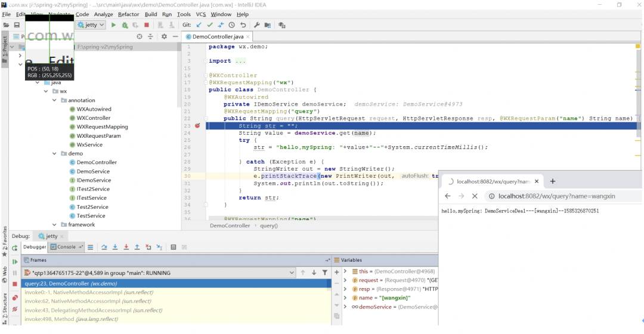Open the Refactor menu

[128, 14]
